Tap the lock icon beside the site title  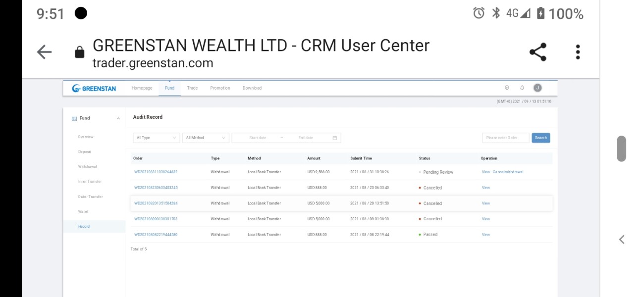pos(79,52)
